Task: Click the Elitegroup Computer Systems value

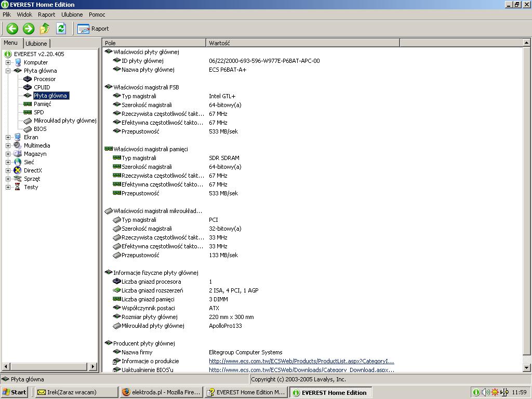Action: 246,352
